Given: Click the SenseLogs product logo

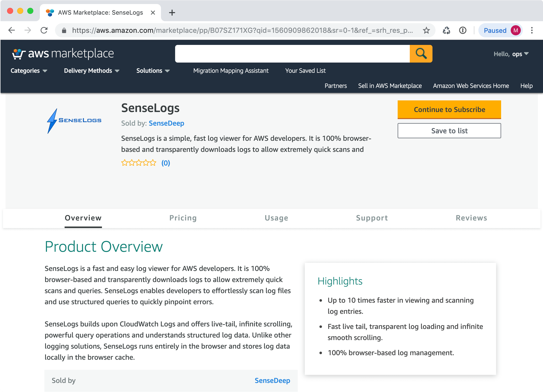Looking at the screenshot, I should click(x=74, y=121).
